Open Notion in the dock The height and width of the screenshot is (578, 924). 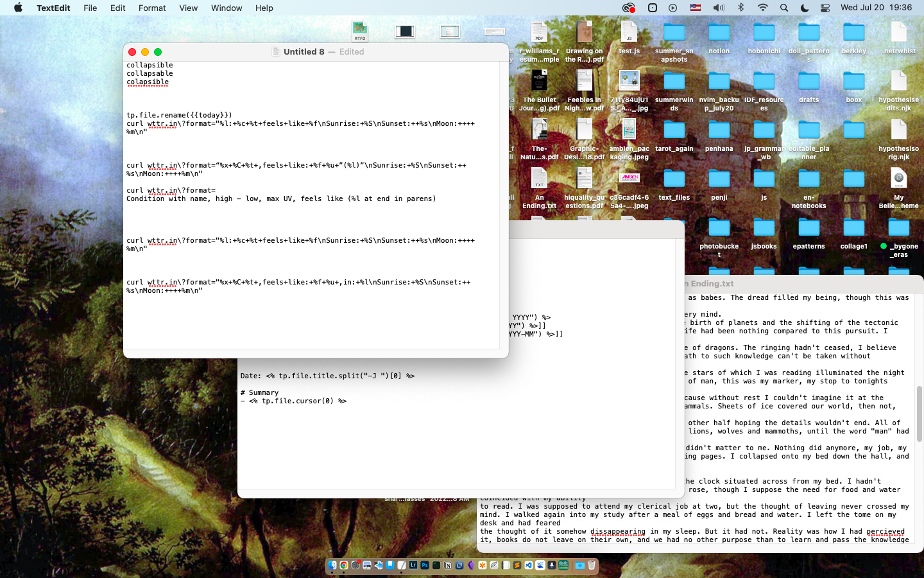pyautogui.click(x=448, y=565)
